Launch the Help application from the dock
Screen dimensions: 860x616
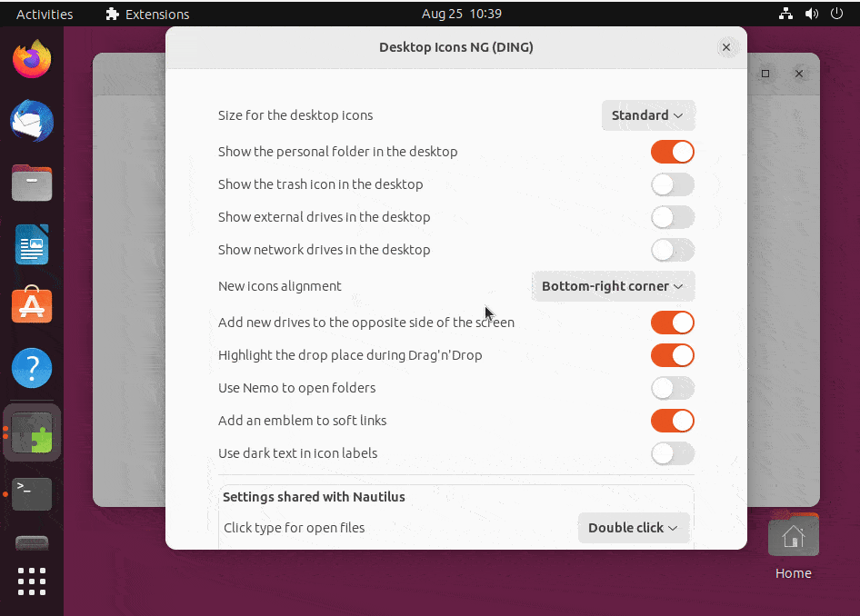pos(31,367)
